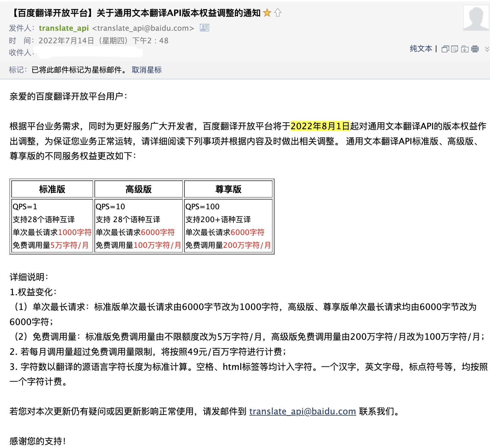490x448 pixels.
Task: Open the sender's contact card icon
Action: (x=205, y=28)
